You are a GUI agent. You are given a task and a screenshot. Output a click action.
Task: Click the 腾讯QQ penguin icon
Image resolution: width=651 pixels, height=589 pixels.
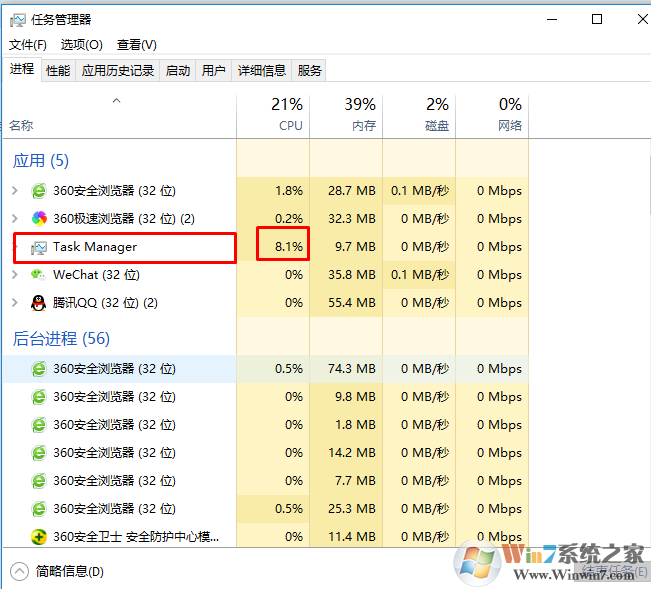click(x=39, y=303)
